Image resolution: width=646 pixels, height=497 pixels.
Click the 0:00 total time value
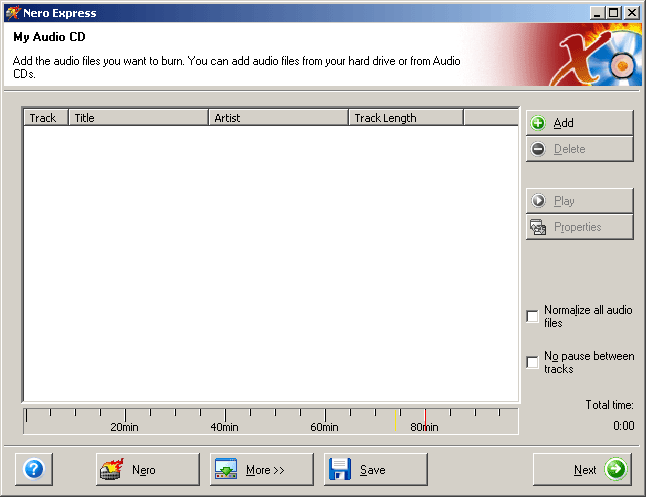(x=623, y=425)
